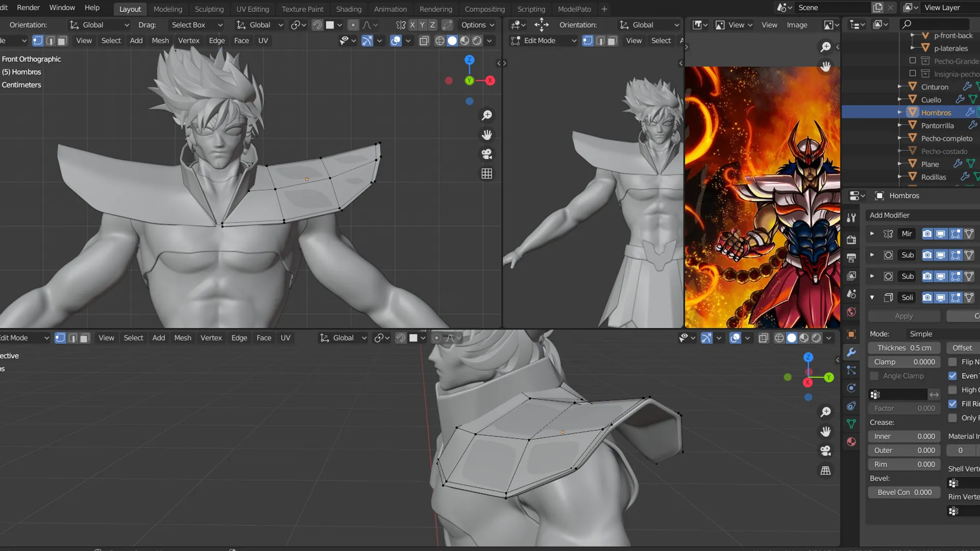This screenshot has height=551, width=980.
Task: Open the Object Data mesh properties tab
Action: tap(851, 424)
